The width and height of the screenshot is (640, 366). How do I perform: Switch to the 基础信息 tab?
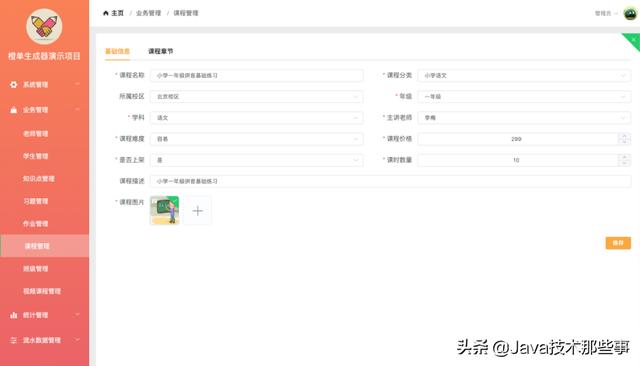(117, 51)
